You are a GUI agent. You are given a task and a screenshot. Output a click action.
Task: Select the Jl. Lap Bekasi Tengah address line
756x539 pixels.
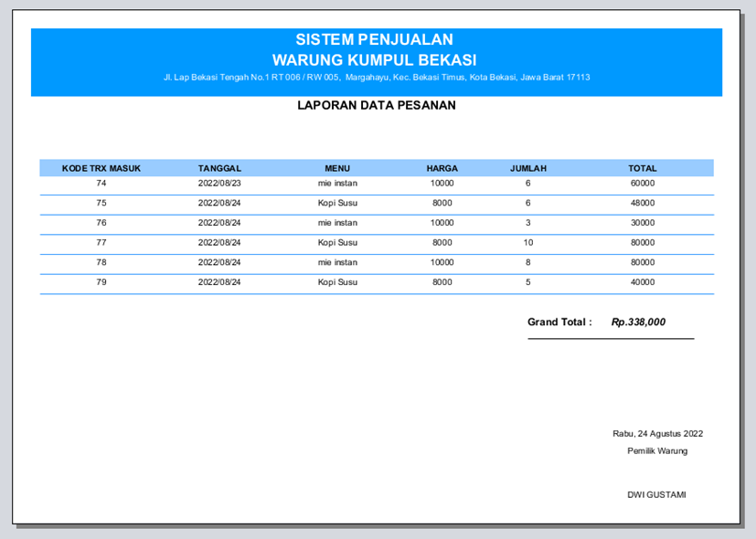tap(377, 77)
